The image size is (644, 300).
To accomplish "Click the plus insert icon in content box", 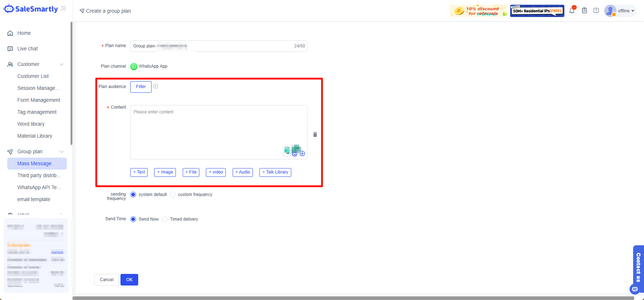I will coord(302,154).
